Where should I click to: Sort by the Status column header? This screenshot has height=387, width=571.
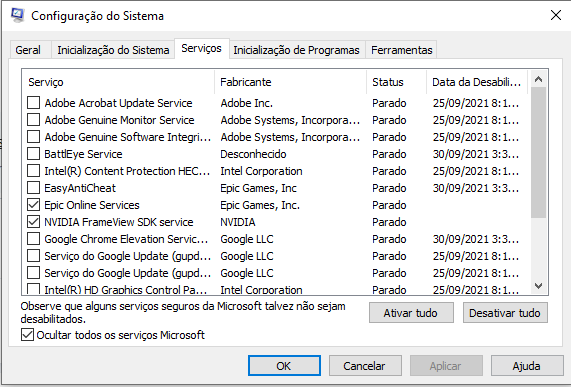(x=396, y=82)
